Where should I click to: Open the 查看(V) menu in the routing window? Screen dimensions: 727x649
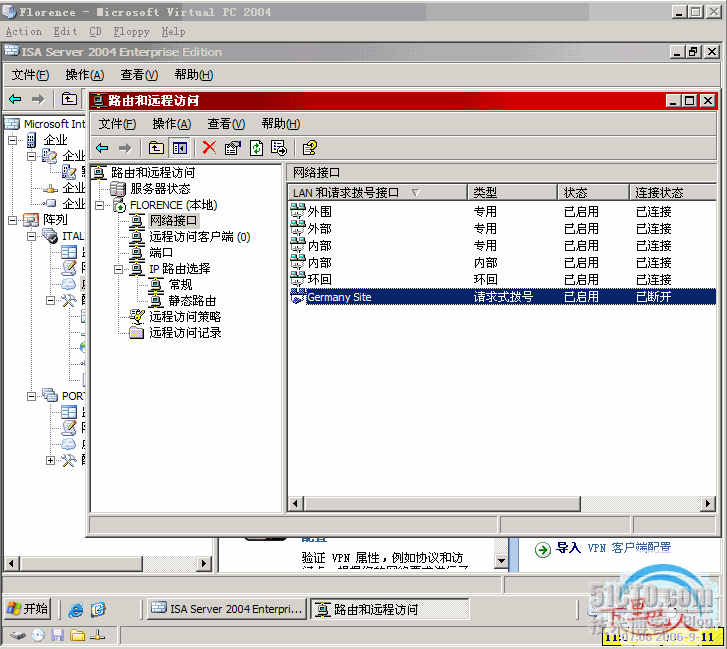226,124
